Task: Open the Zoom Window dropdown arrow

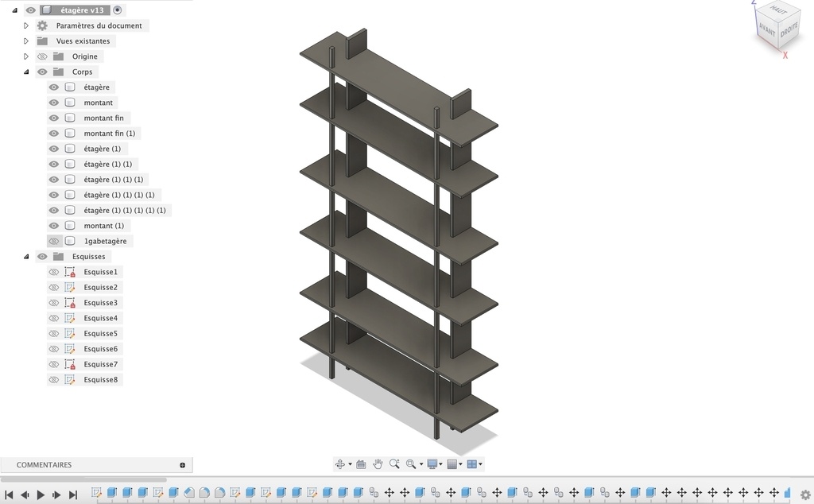Action: click(421, 464)
